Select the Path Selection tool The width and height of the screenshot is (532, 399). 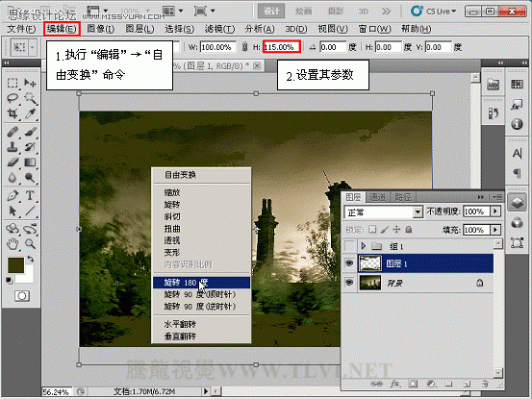click(x=13, y=211)
